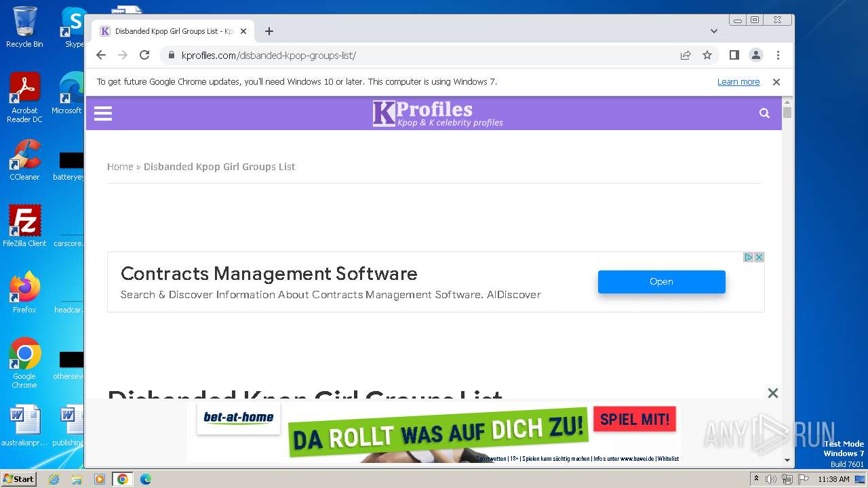The width and height of the screenshot is (868, 488).
Task: Open Chrome's three-dot menu
Action: pos(778,55)
